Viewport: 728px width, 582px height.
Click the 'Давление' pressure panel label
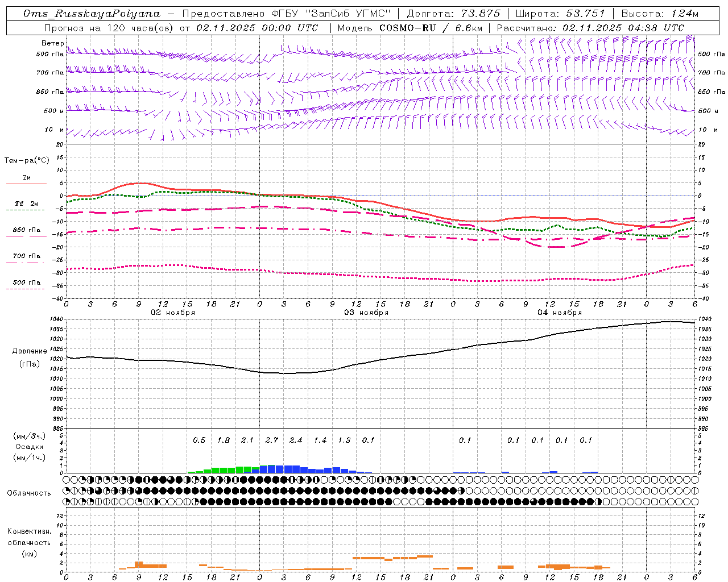tap(30, 351)
